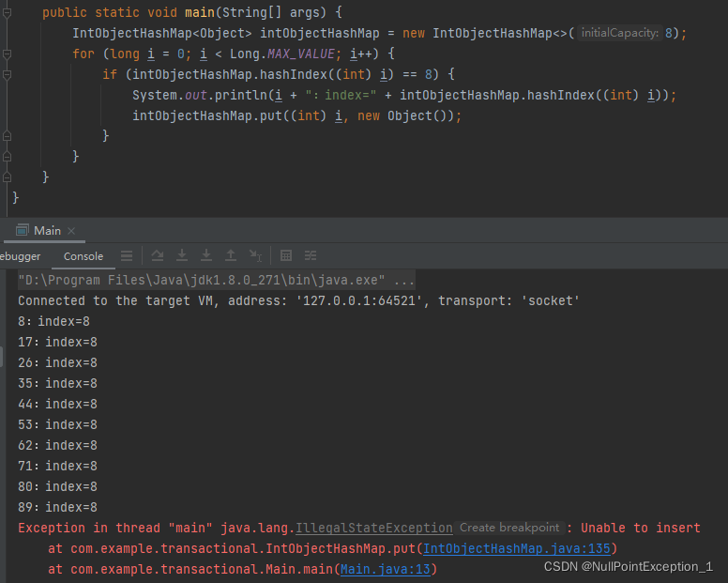Viewport: 728px width, 583px height.
Task: Switch to the Console tab
Action: (x=83, y=256)
